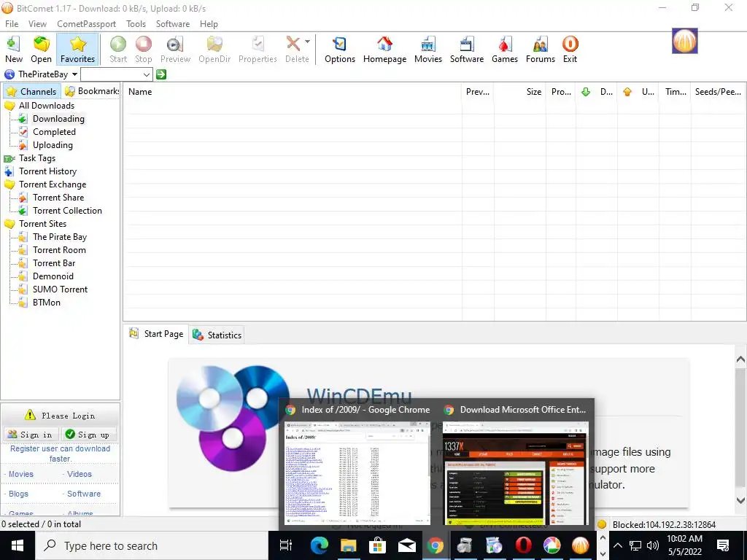This screenshot has width=747, height=560.
Task: Select the Downloading tree item
Action: click(x=58, y=119)
